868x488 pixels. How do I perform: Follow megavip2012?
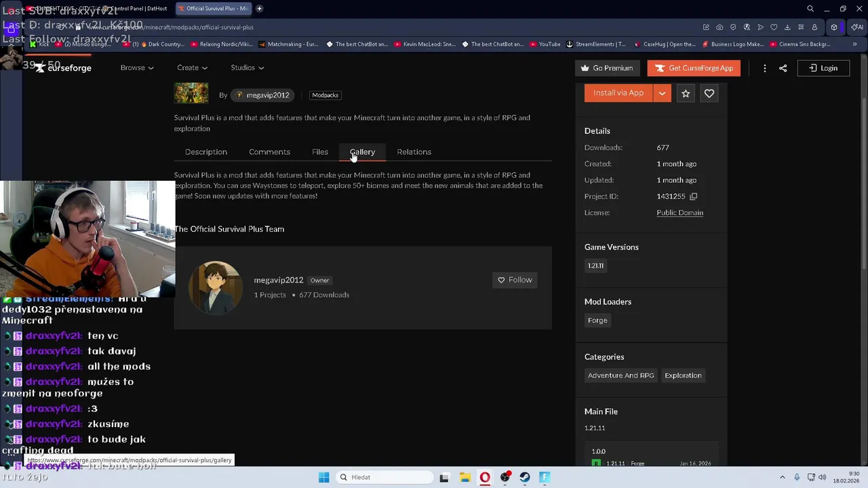tap(515, 280)
